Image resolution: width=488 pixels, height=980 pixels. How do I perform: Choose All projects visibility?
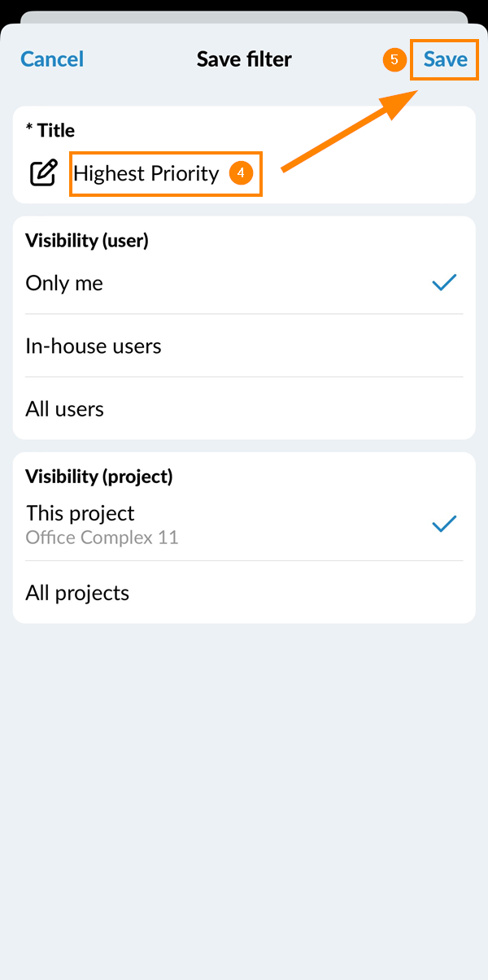tap(77, 593)
